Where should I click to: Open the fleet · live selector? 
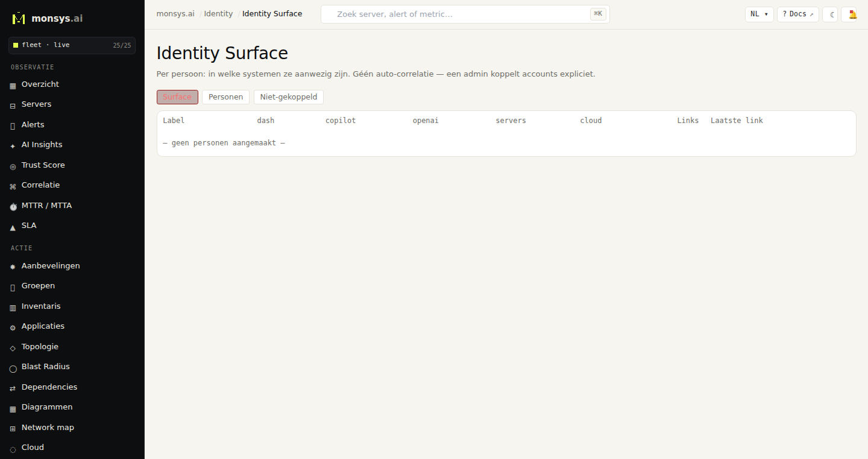(72, 45)
